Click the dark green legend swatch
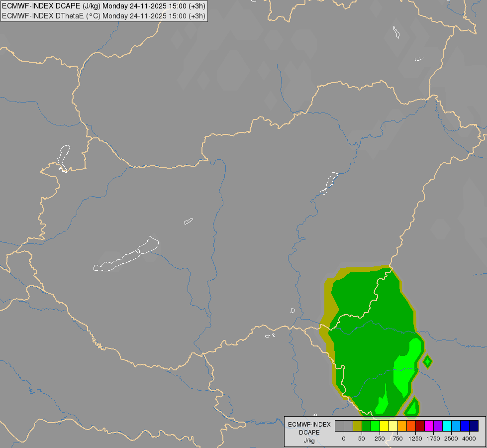 click(366, 426)
